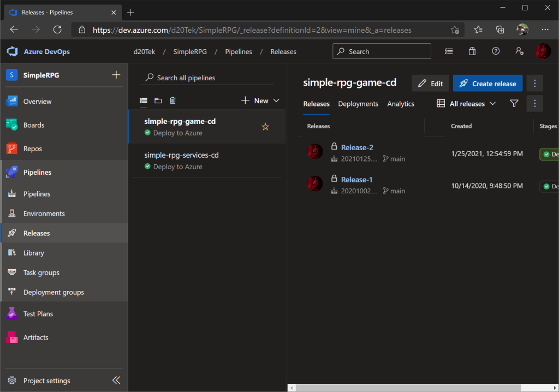The image size is (559, 392).
Task: Open the Release-2 link
Action: 357,147
